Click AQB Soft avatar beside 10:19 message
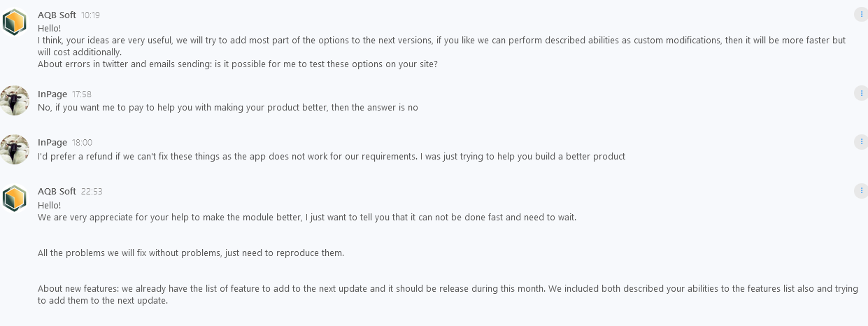Screen dimensions: 868x326 15,22
